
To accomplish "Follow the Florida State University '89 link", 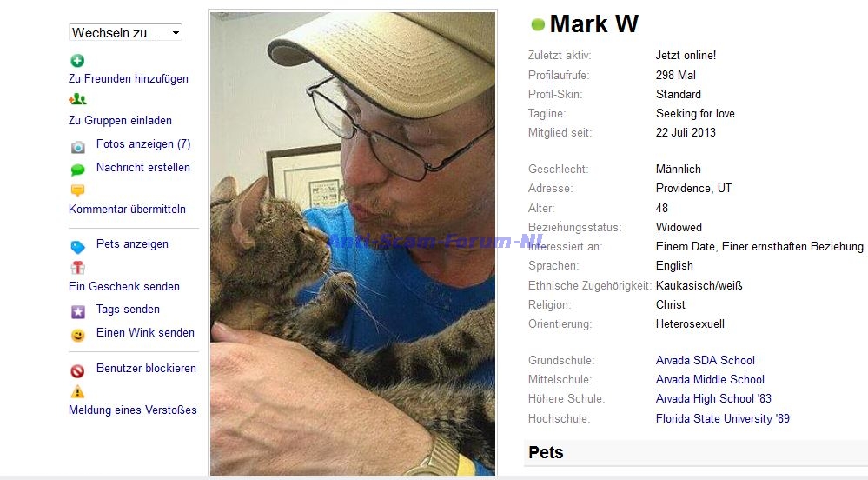I will pos(723,418).
